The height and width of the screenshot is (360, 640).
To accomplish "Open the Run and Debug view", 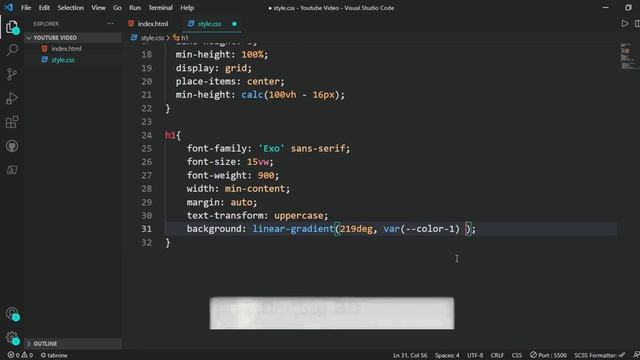I will click(12, 98).
